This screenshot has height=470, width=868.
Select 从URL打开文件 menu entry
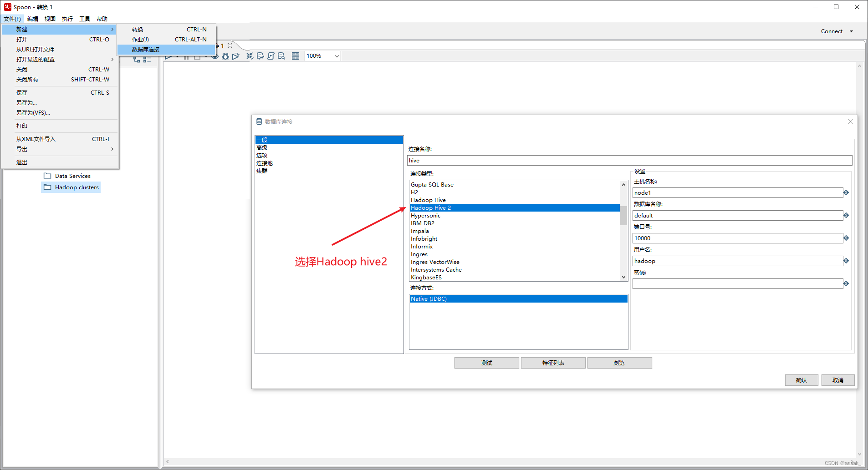(x=60, y=49)
